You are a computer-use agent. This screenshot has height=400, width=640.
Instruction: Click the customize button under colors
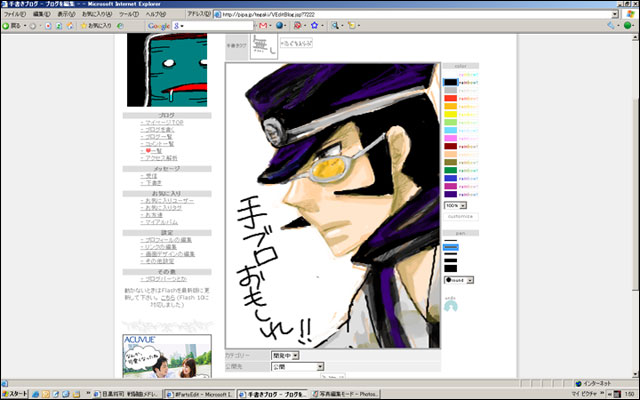(x=460, y=217)
